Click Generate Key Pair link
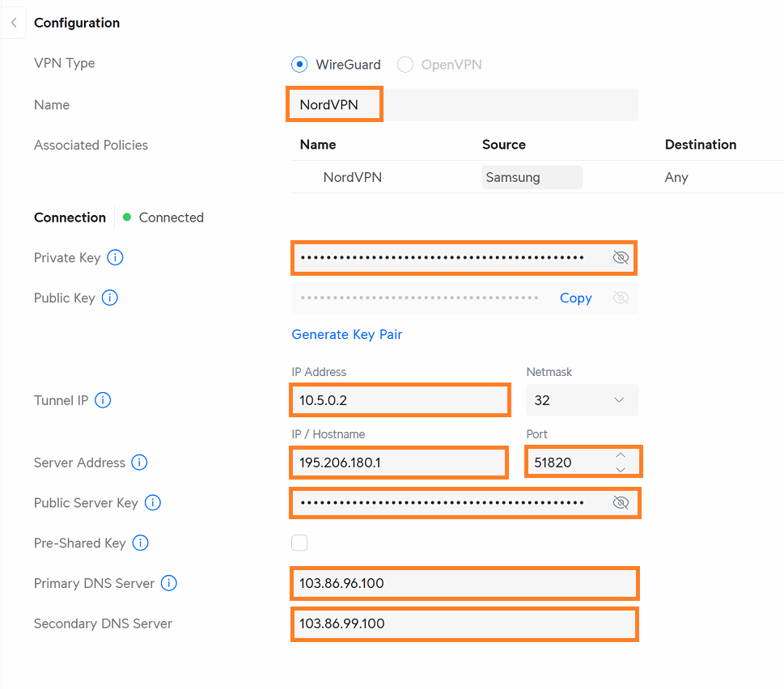 [x=346, y=334]
